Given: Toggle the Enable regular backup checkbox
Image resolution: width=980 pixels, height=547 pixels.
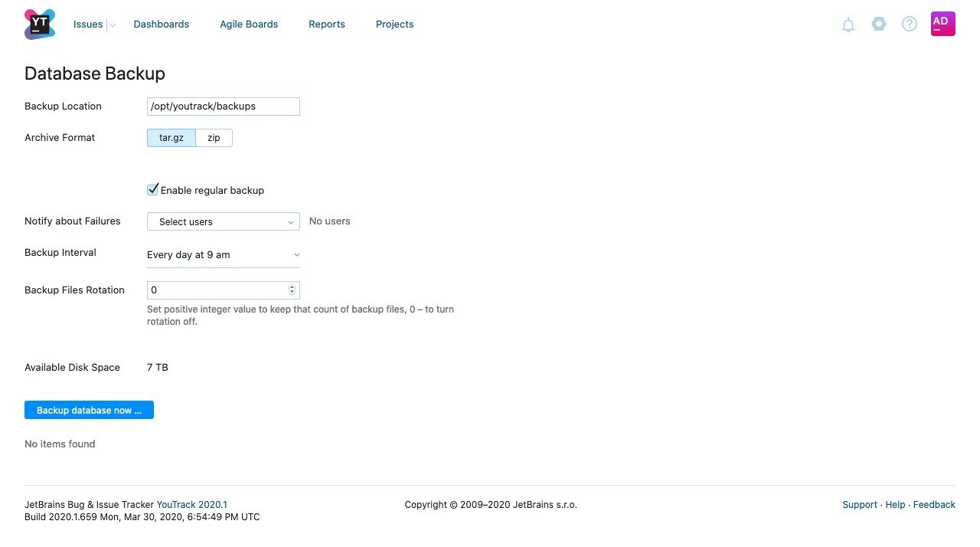Looking at the screenshot, I should click(x=153, y=189).
